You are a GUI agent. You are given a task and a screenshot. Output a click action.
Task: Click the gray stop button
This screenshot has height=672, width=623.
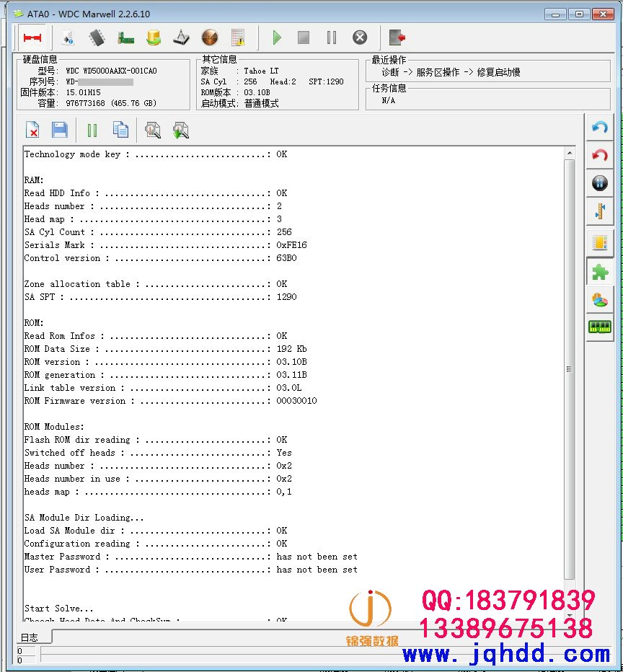coord(304,37)
